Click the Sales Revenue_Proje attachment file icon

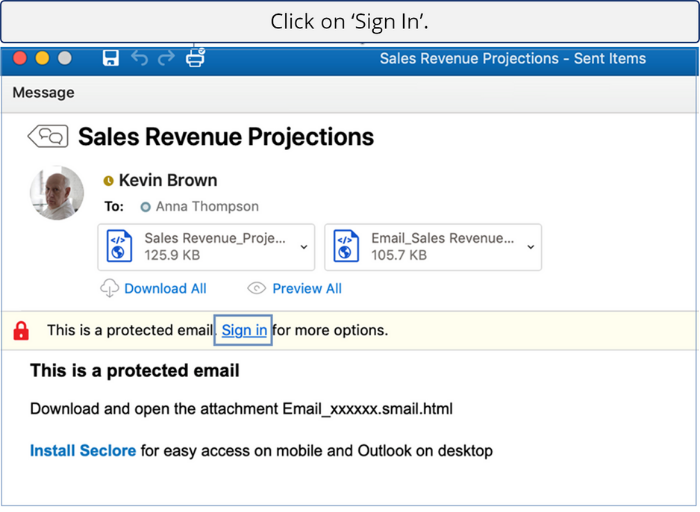119,246
